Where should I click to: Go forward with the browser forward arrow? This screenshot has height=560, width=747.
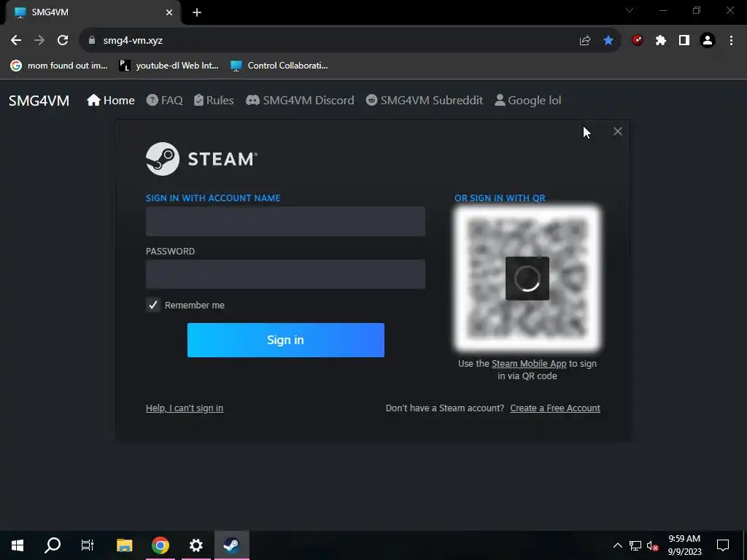(39, 41)
